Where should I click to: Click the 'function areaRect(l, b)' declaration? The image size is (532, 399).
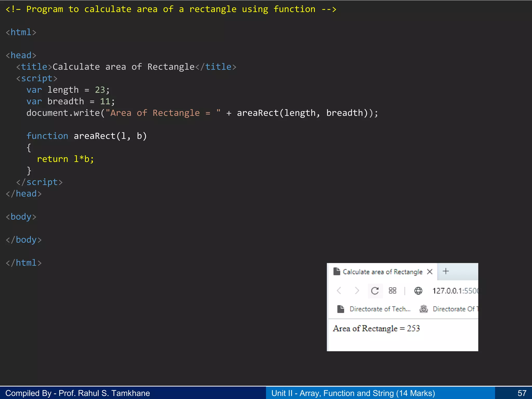click(87, 136)
